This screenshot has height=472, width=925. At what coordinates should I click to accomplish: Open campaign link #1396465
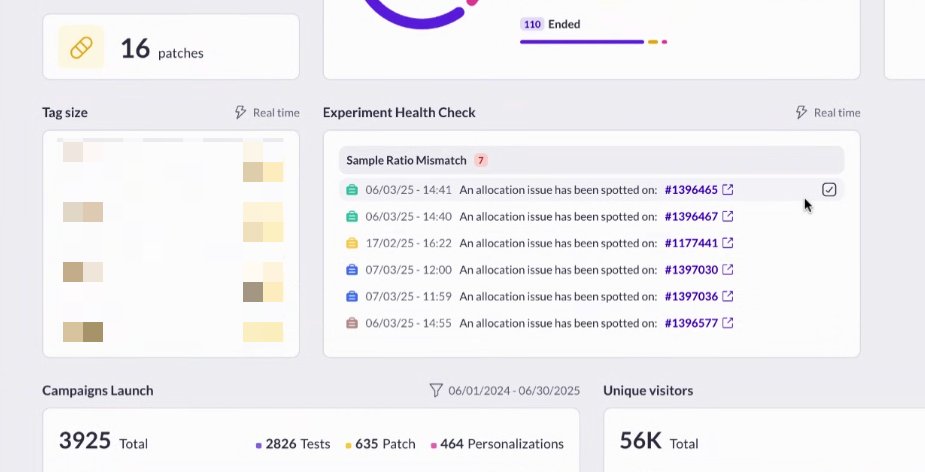691,189
